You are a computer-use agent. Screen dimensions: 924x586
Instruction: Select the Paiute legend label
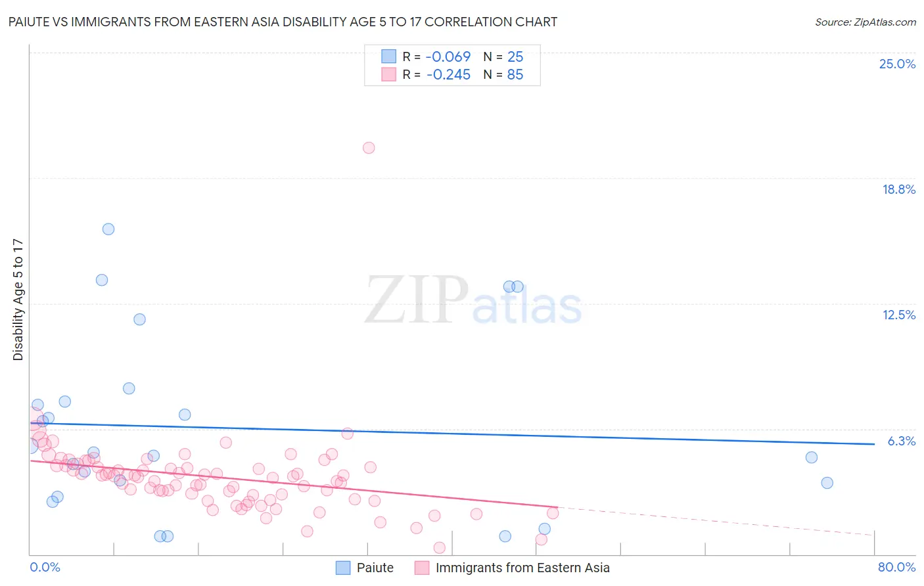pos(375,568)
